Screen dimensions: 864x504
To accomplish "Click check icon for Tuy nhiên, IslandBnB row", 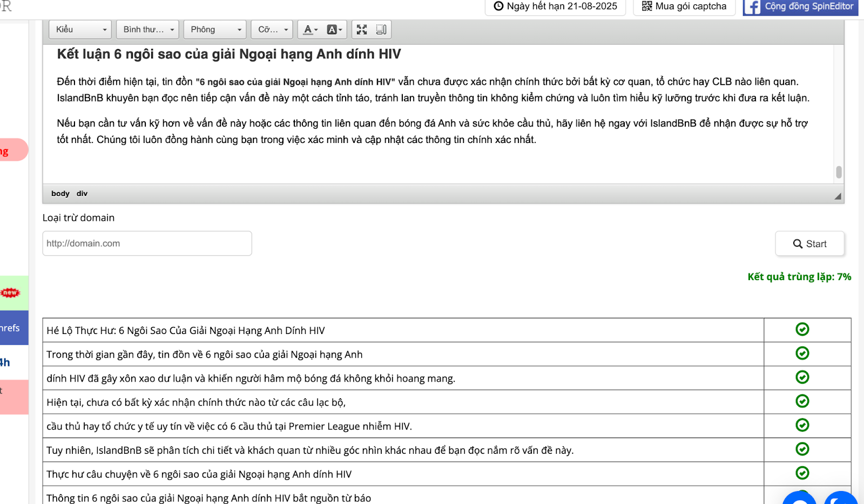I will tap(802, 449).
